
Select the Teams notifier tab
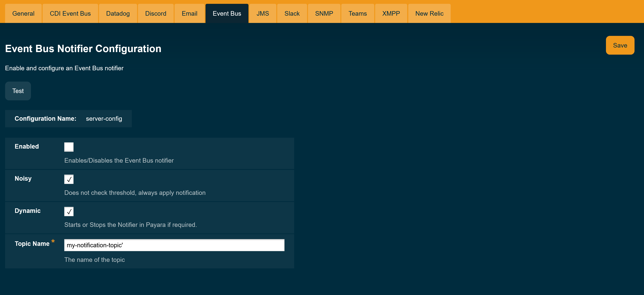[357, 13]
